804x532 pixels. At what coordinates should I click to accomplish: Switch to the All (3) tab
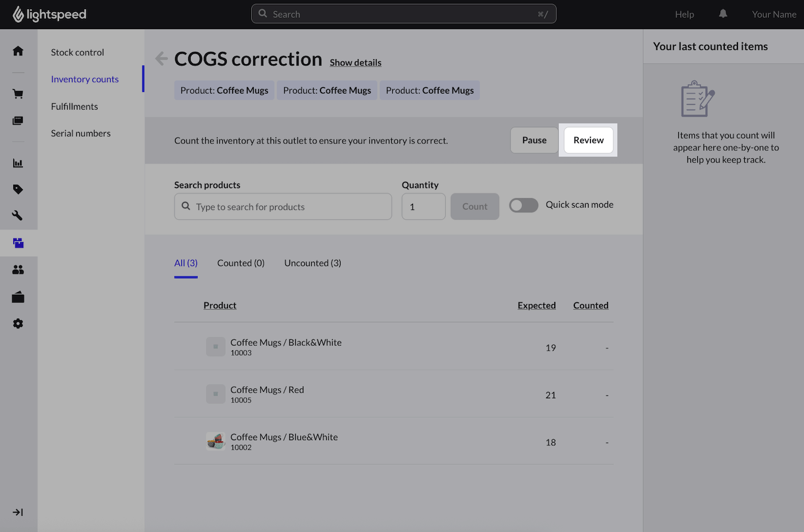click(x=186, y=263)
